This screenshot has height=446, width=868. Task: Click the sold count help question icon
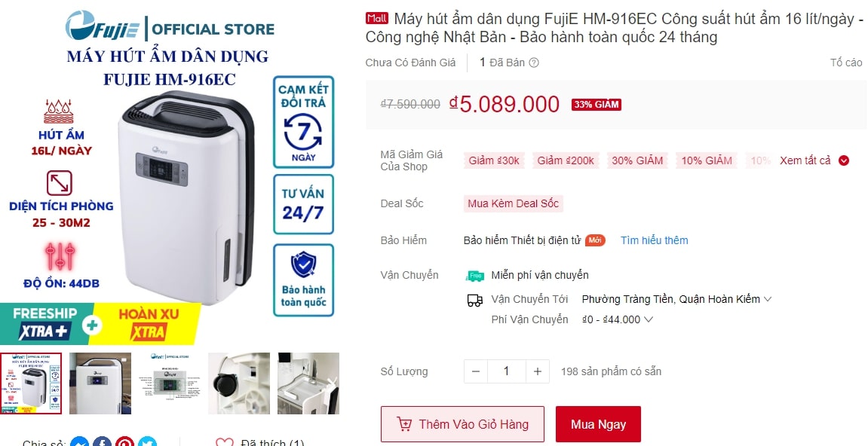pyautogui.click(x=534, y=63)
